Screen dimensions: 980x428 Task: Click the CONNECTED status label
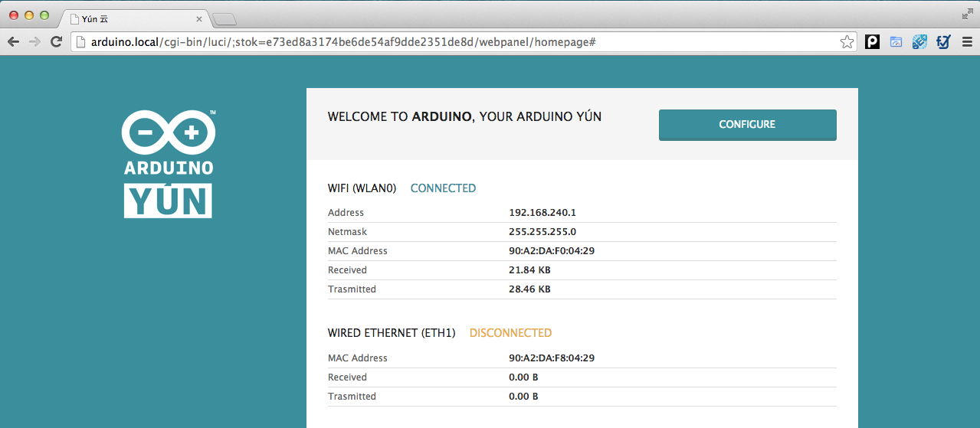click(x=443, y=188)
